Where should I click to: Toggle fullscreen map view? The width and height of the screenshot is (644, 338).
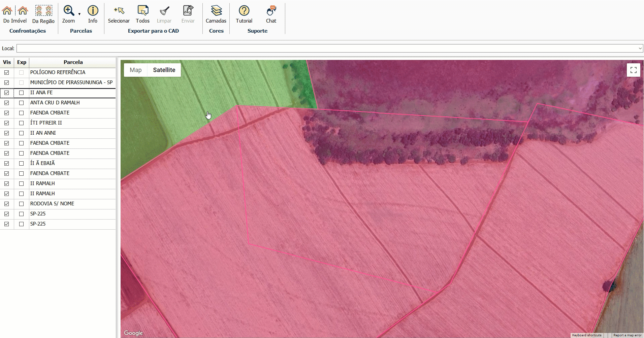point(633,70)
